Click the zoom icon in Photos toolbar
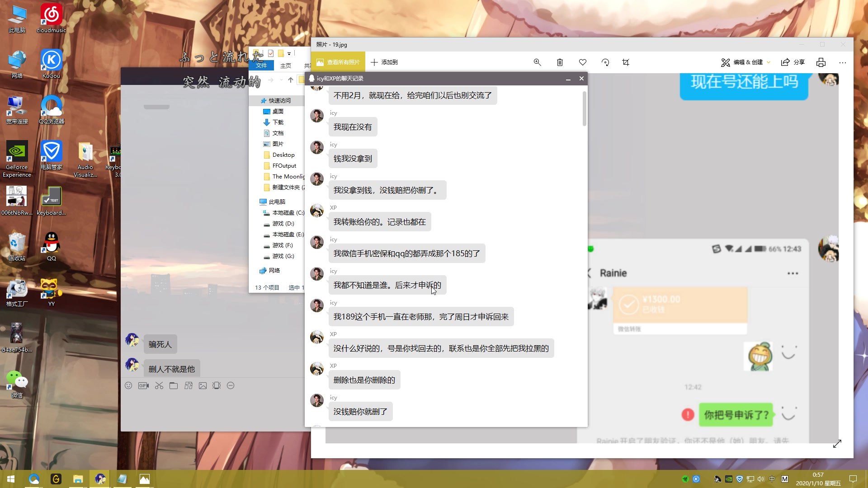The image size is (868, 488). (x=537, y=62)
